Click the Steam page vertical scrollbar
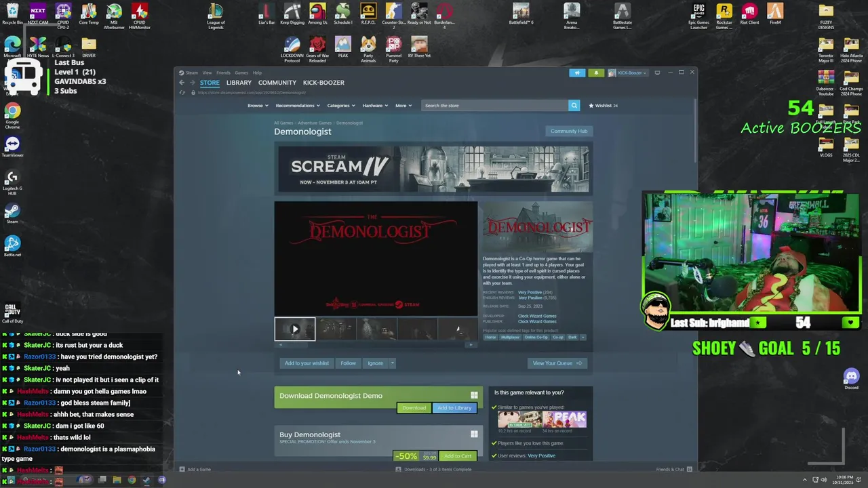Image resolution: width=868 pixels, height=488 pixels. pyautogui.click(x=696, y=132)
